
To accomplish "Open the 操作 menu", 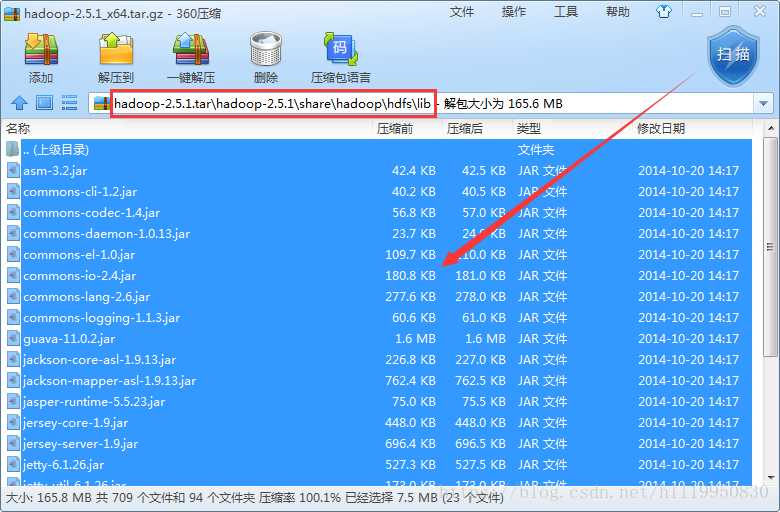I will click(x=513, y=12).
